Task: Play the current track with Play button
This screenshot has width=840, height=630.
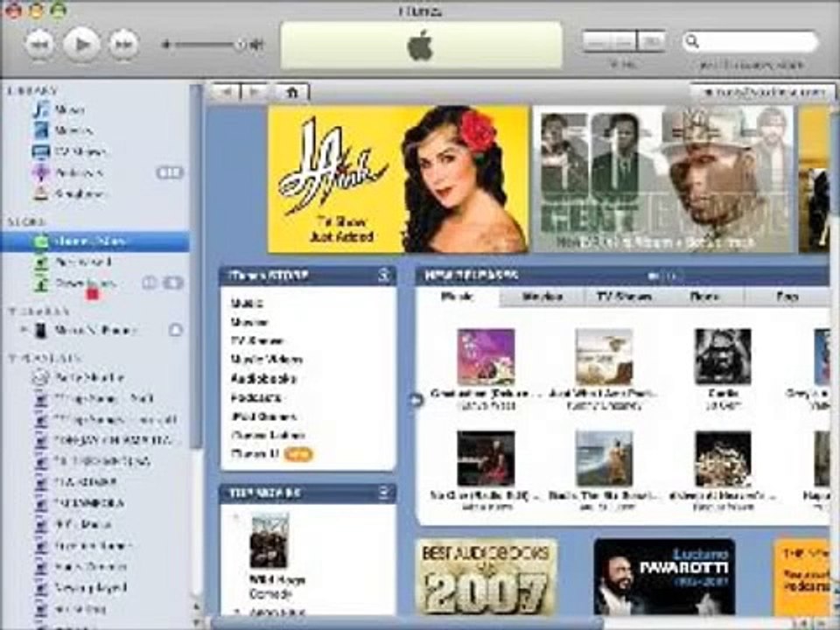Action: (81, 45)
